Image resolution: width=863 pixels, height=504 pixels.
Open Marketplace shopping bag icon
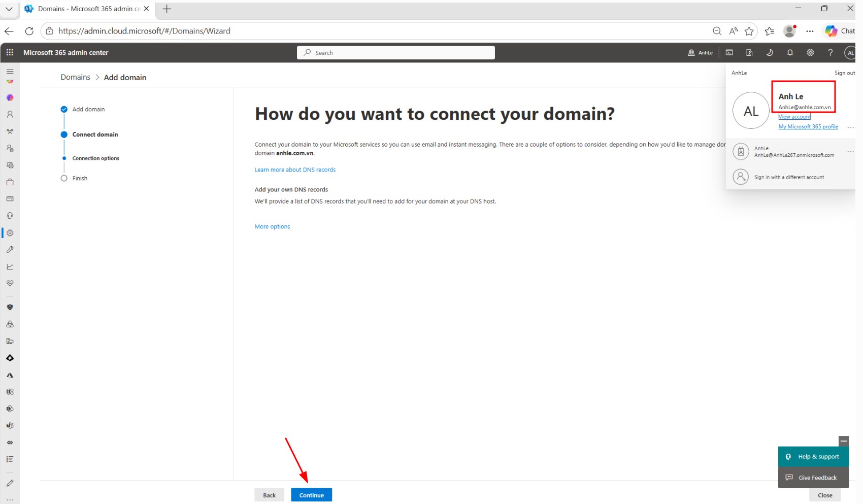10,182
